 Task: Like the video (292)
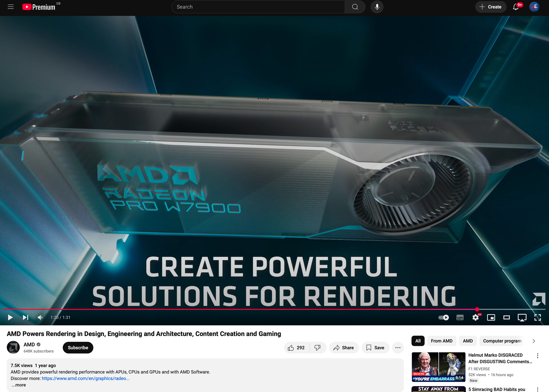[x=296, y=348]
